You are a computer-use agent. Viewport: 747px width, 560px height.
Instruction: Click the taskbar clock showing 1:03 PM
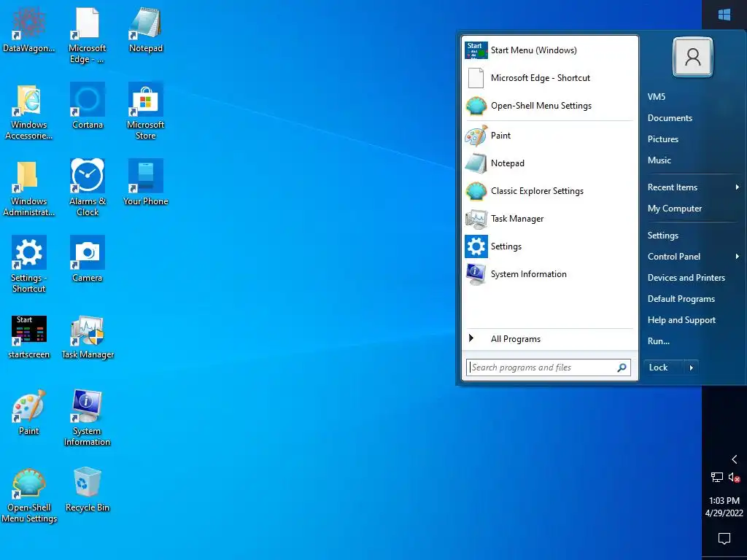(724, 507)
